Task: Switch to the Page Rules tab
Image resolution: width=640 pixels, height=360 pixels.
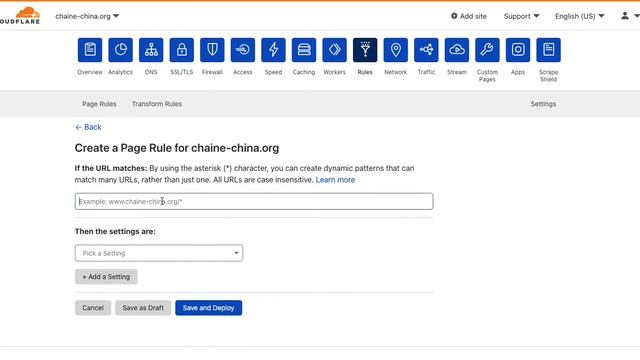Action: pos(99,104)
